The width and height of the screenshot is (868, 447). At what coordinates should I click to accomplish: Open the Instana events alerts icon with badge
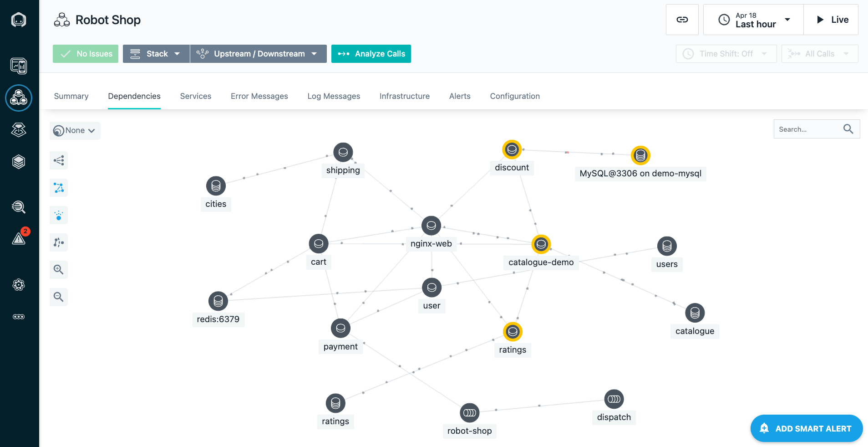pos(19,238)
